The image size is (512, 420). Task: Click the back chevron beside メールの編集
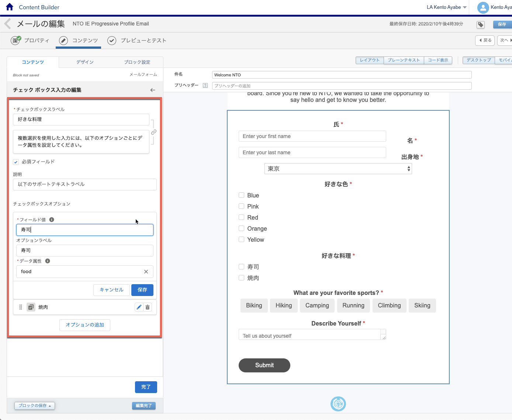[x=7, y=24]
